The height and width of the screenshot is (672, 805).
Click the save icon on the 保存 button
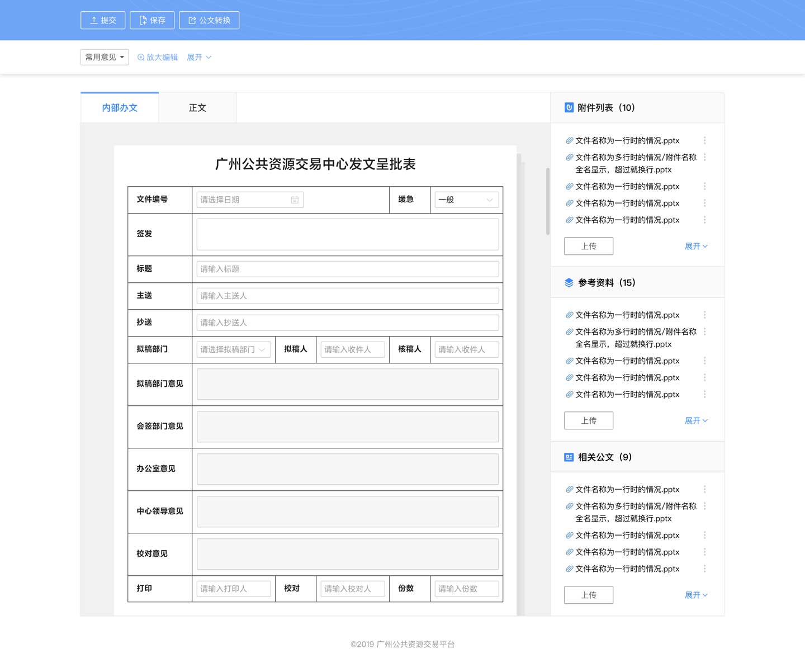tap(142, 20)
